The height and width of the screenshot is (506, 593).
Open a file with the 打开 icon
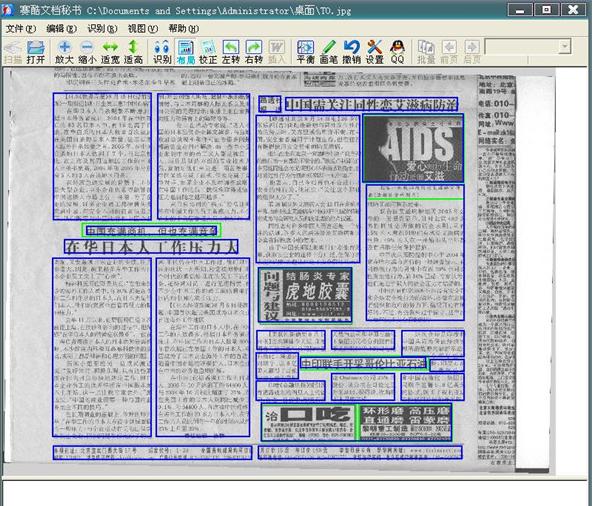pos(36,52)
